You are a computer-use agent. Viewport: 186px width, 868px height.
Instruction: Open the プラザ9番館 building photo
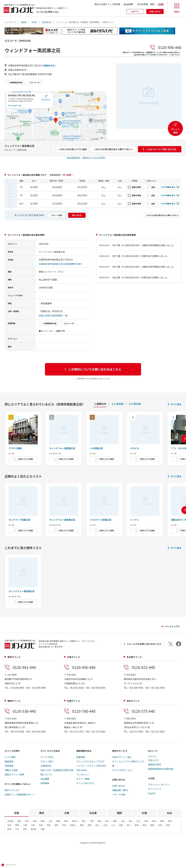(x=23, y=430)
